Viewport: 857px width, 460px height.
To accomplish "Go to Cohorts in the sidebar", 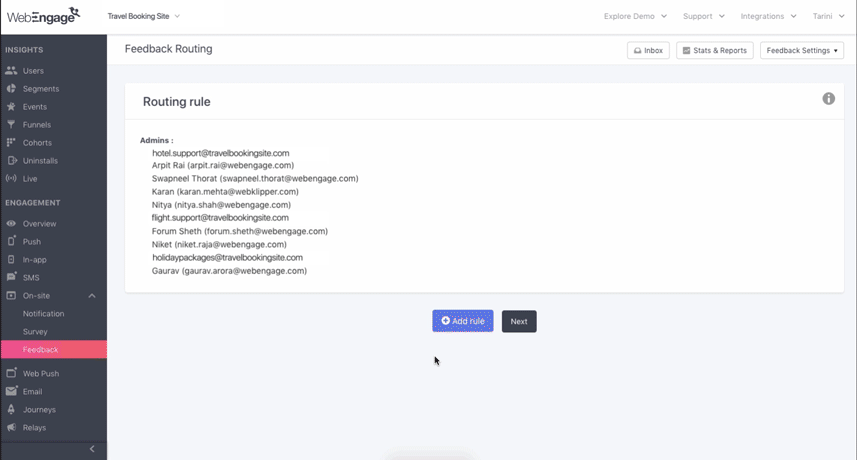I will [x=37, y=143].
